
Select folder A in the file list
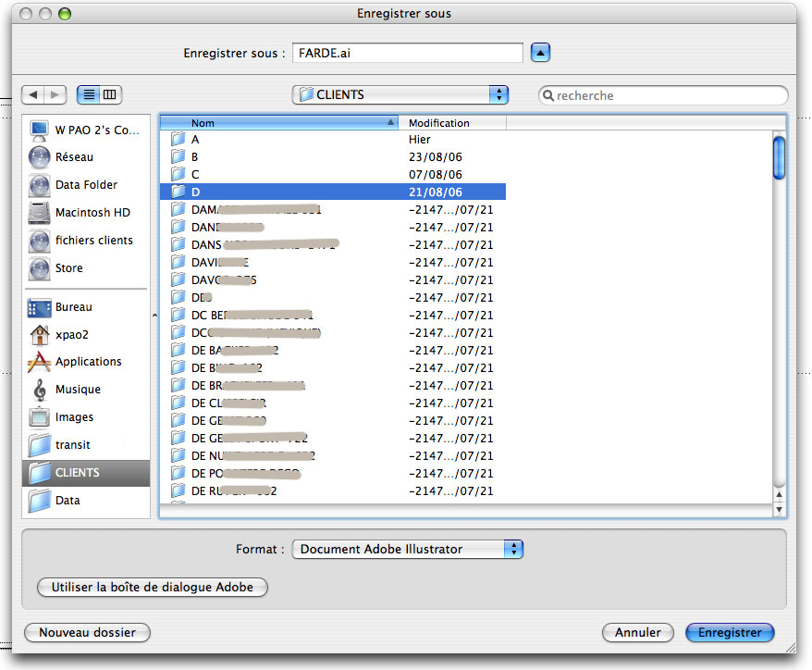pyautogui.click(x=333, y=140)
